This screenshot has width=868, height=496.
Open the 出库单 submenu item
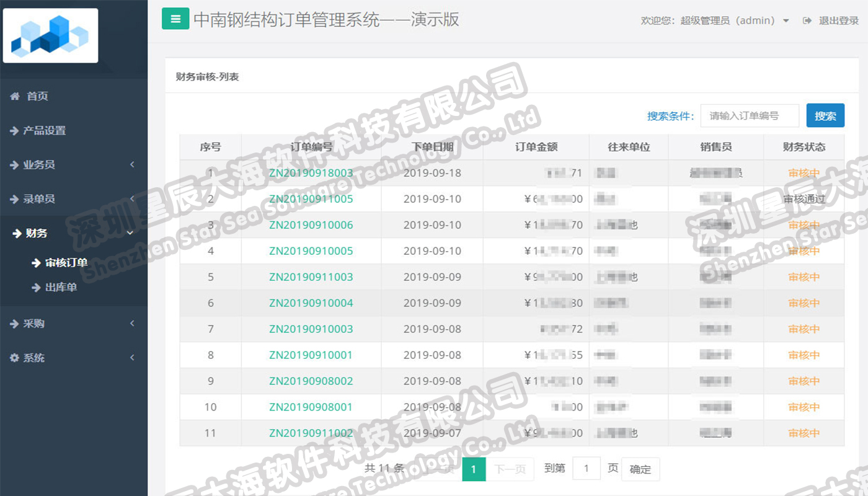click(61, 288)
